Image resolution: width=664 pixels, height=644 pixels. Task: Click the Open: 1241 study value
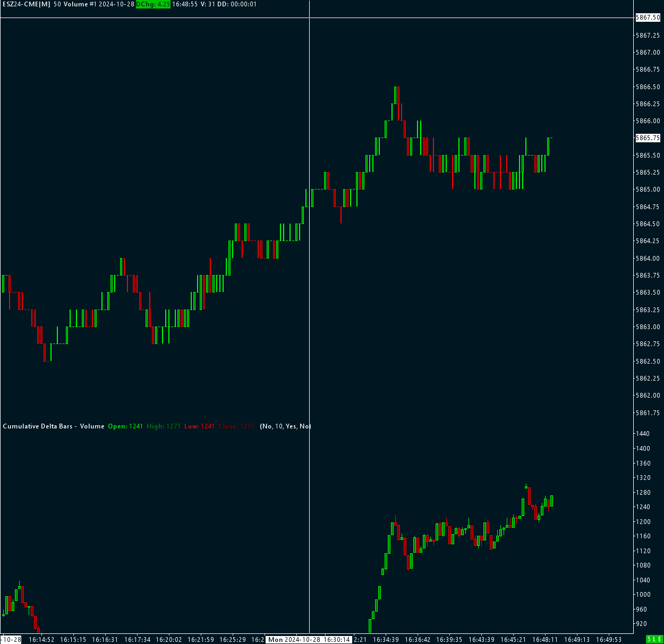[x=125, y=426]
